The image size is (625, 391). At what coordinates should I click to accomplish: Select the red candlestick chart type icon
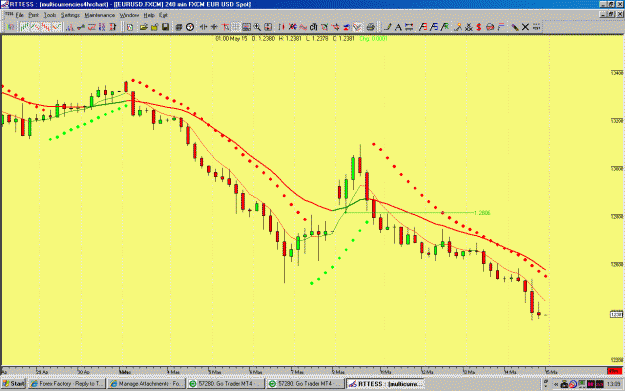click(x=46, y=27)
